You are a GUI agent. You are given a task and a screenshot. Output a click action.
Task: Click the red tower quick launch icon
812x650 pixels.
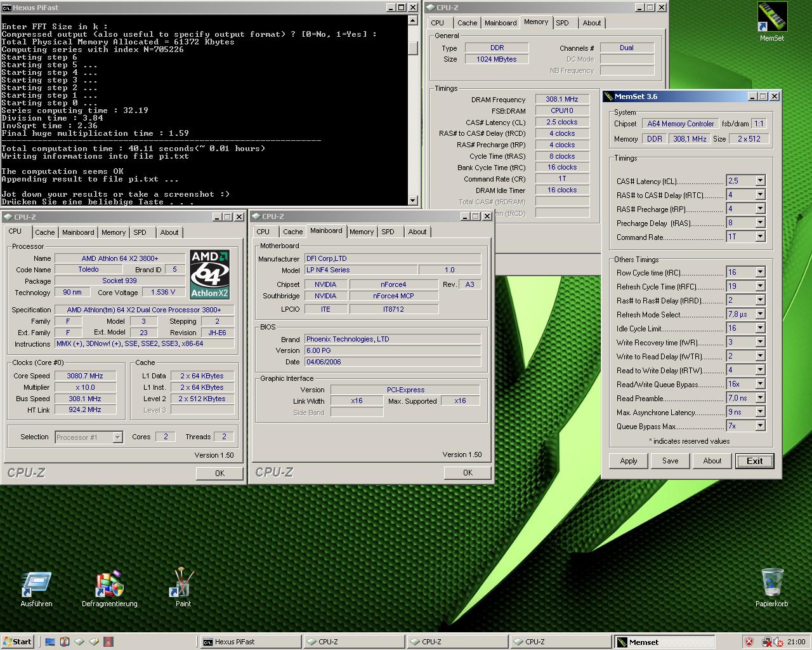click(x=108, y=642)
